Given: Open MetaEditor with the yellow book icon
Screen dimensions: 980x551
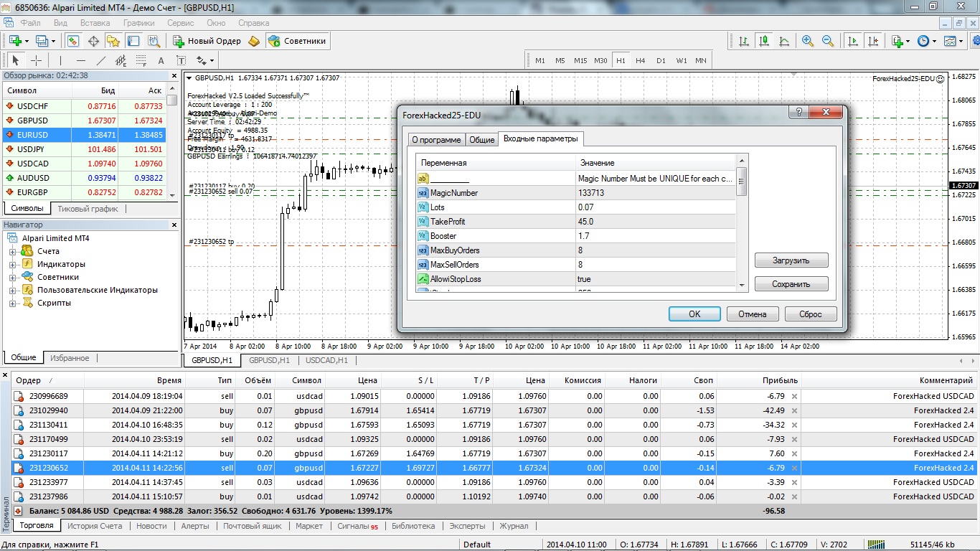Looking at the screenshot, I should (x=254, y=41).
